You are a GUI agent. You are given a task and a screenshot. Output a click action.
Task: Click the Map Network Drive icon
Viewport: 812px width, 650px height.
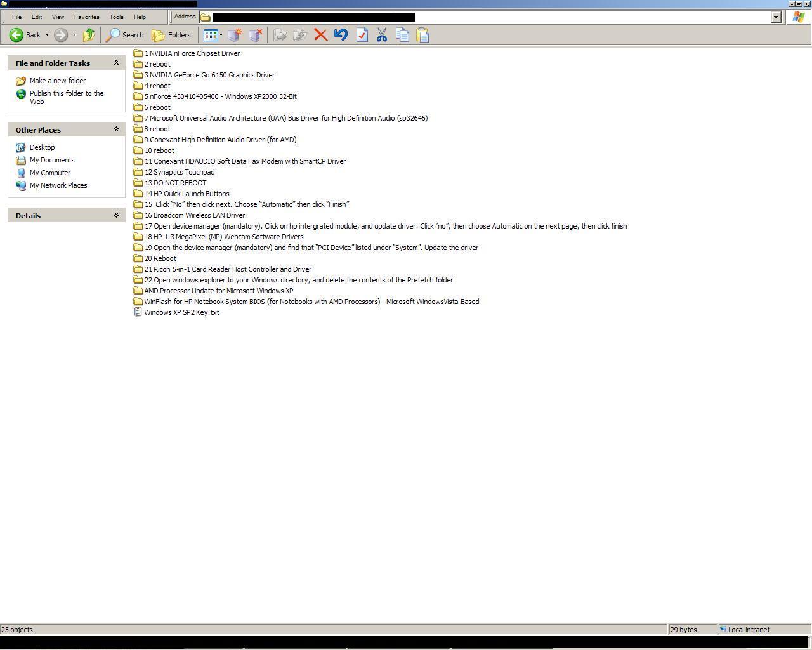(235, 35)
